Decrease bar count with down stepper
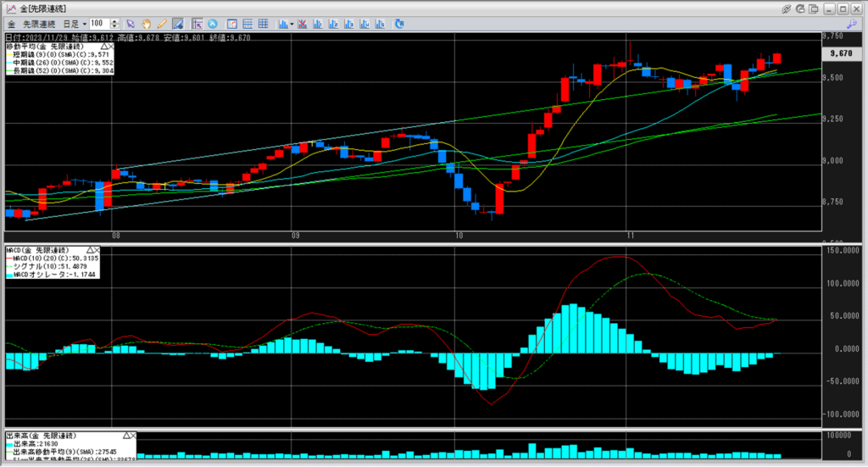 [114, 26]
